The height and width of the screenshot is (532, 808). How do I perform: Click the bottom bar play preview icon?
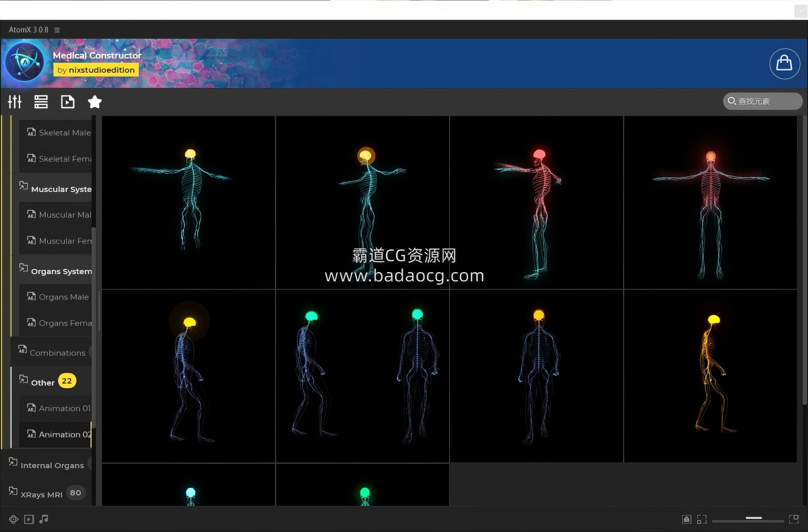click(x=29, y=519)
